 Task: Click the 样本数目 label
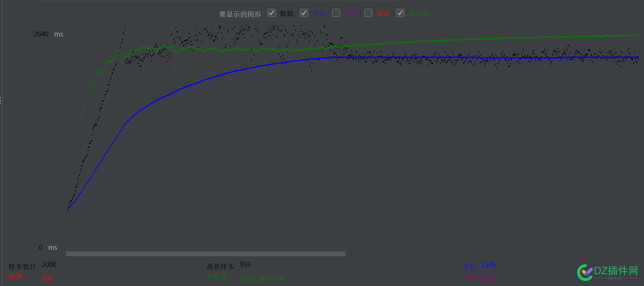[22, 267]
